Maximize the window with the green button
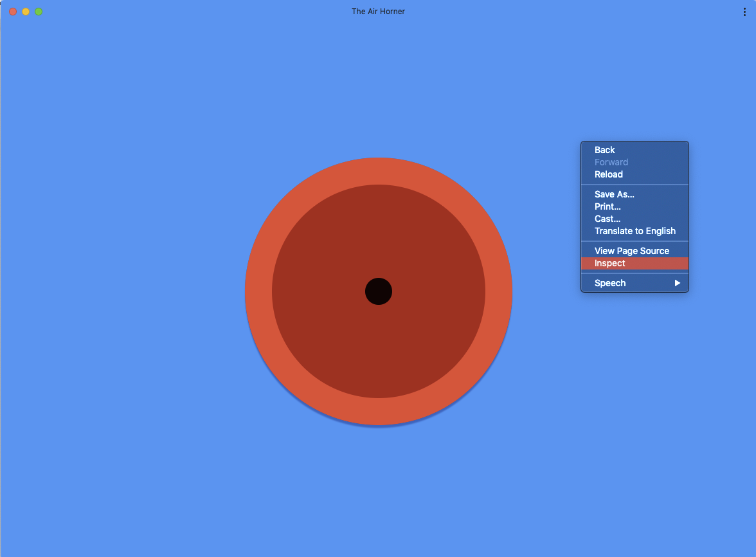The width and height of the screenshot is (756, 557). (39, 12)
